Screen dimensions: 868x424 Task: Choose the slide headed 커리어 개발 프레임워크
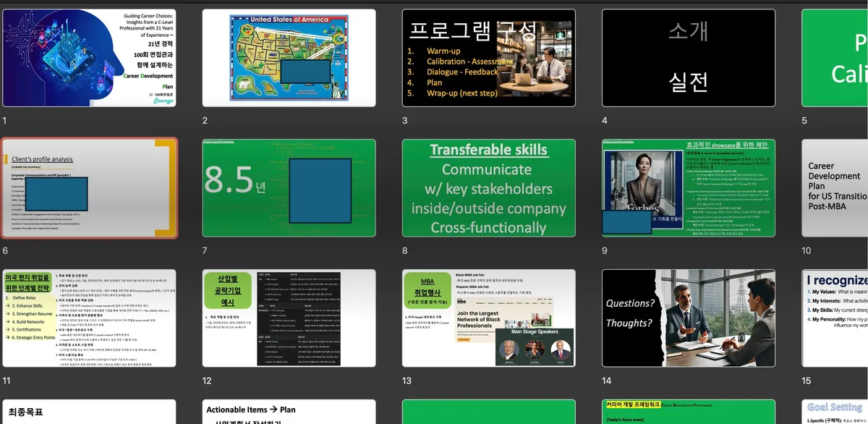(x=689, y=412)
